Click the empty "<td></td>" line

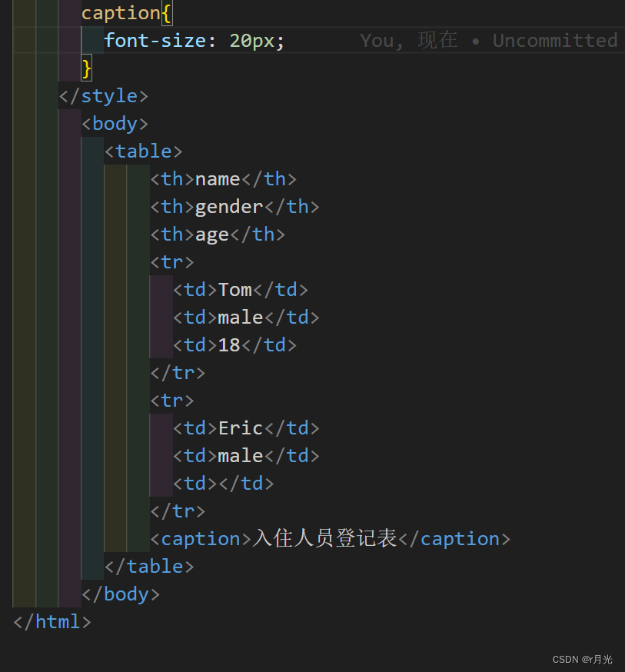[223, 484]
